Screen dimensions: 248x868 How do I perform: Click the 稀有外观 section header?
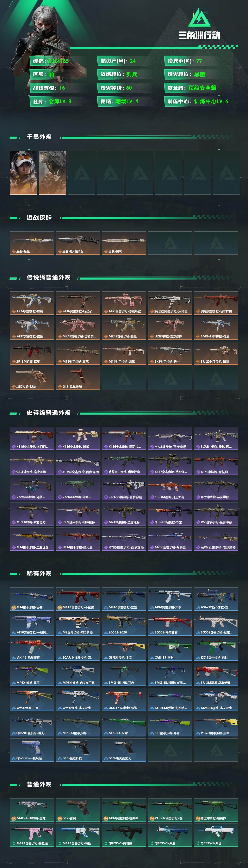click(39, 574)
